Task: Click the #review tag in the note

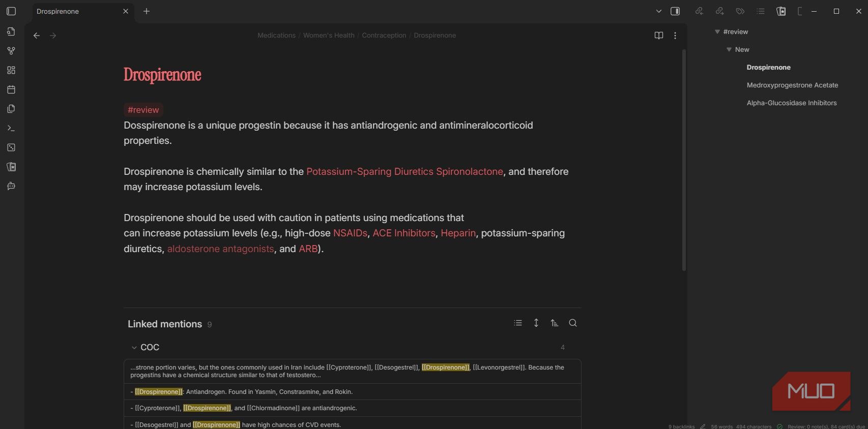Action: (143, 110)
